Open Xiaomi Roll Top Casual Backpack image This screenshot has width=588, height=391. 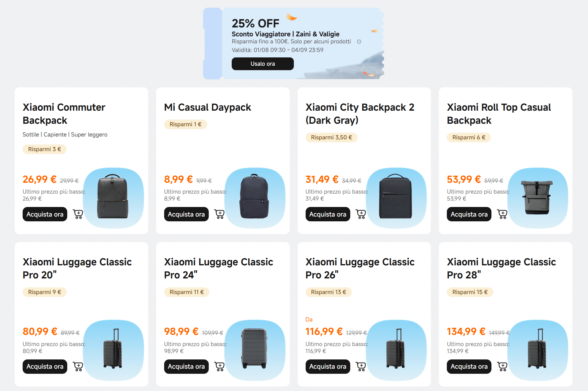[x=538, y=198]
